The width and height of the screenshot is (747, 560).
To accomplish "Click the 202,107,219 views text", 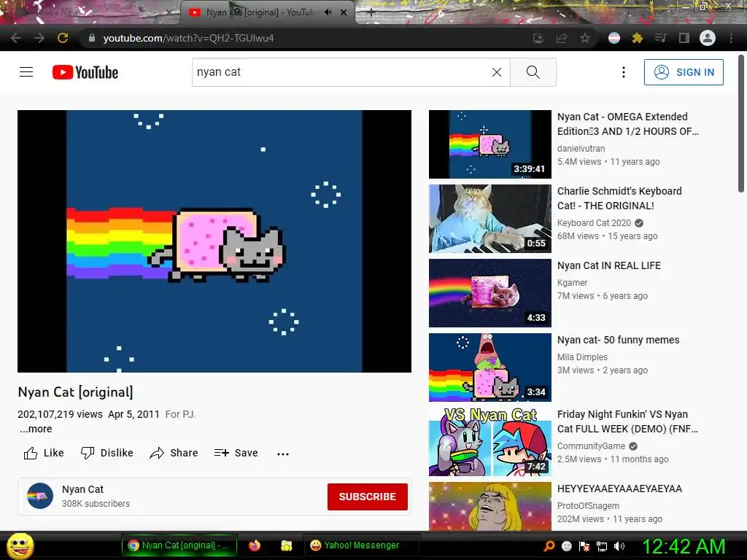I will click(x=60, y=414).
